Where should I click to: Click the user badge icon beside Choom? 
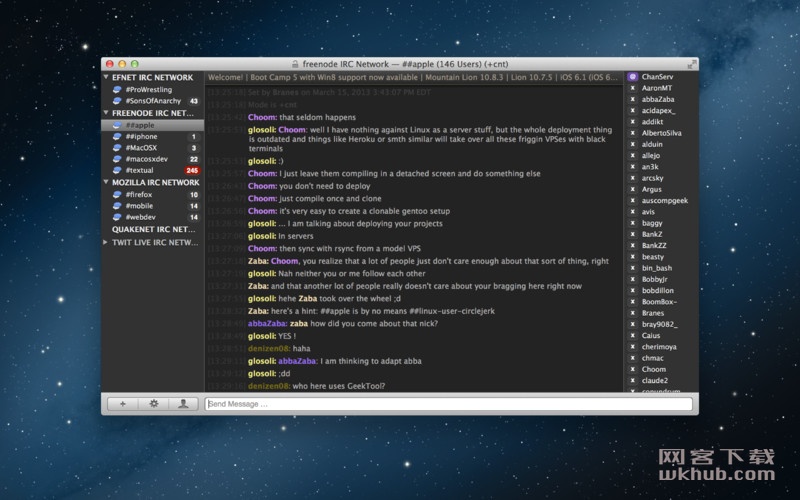click(633, 369)
